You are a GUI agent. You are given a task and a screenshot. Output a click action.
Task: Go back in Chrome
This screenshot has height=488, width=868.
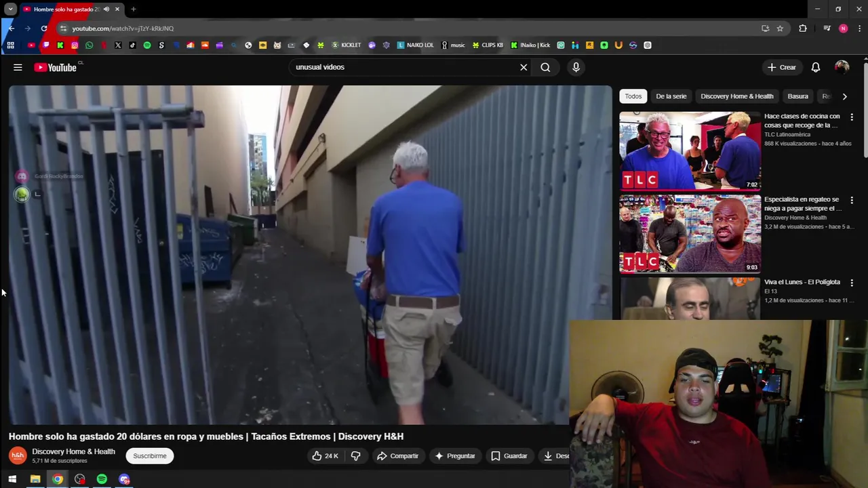point(12,28)
